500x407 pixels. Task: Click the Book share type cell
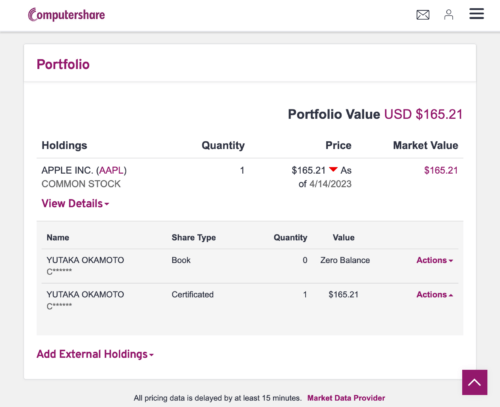click(x=181, y=260)
